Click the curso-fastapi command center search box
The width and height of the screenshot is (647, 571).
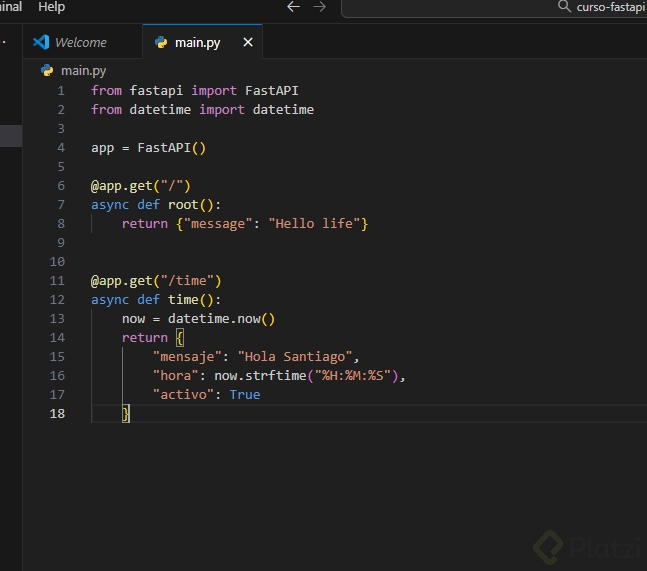(x=610, y=7)
